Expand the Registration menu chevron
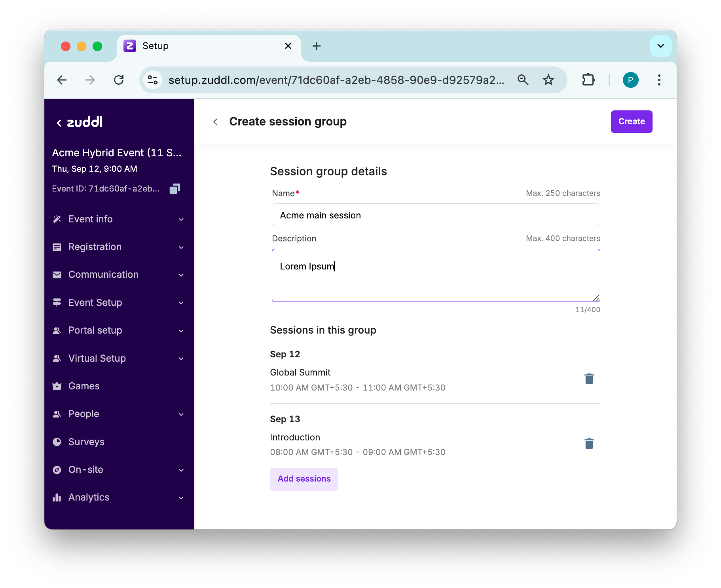 click(181, 247)
